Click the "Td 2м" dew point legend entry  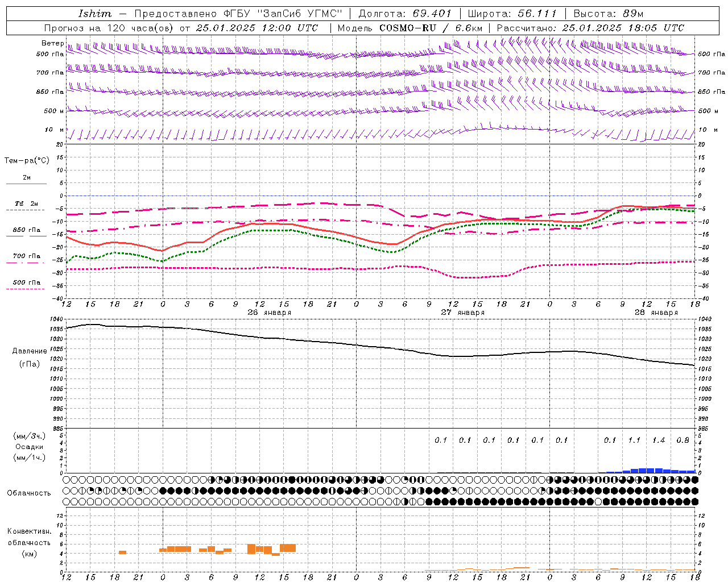pos(27,203)
